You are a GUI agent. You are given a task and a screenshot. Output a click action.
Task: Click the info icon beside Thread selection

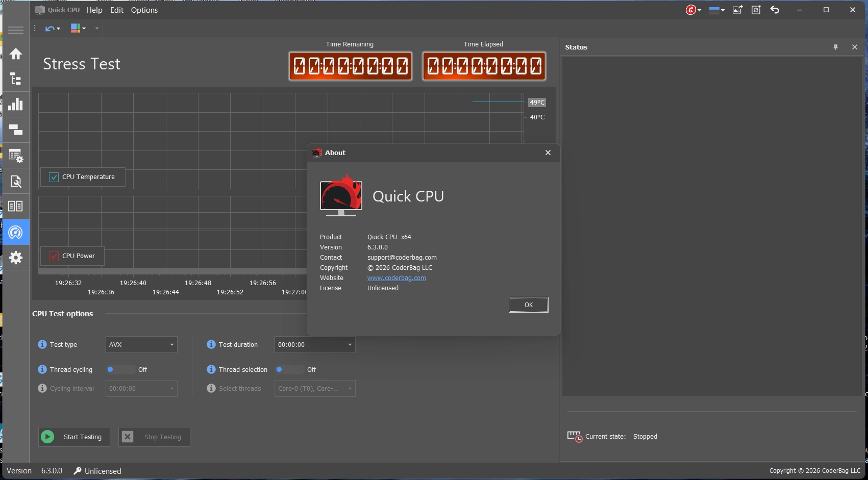(211, 369)
